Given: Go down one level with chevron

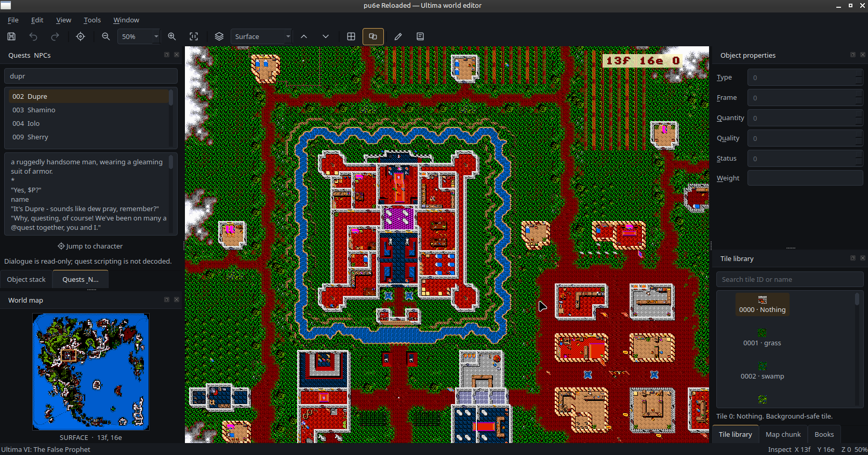Looking at the screenshot, I should point(326,36).
